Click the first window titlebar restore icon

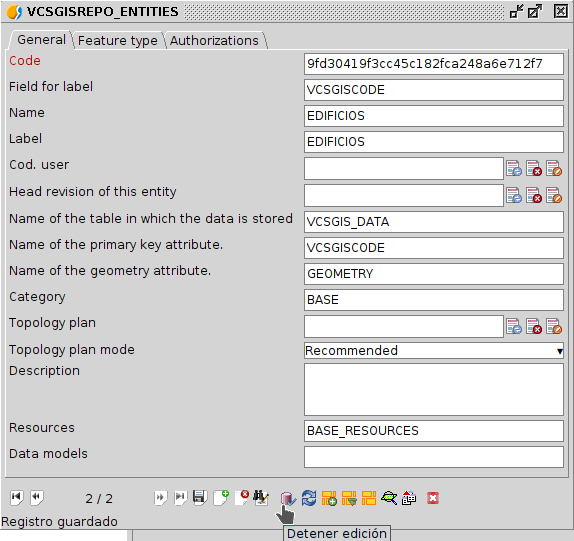click(x=517, y=11)
